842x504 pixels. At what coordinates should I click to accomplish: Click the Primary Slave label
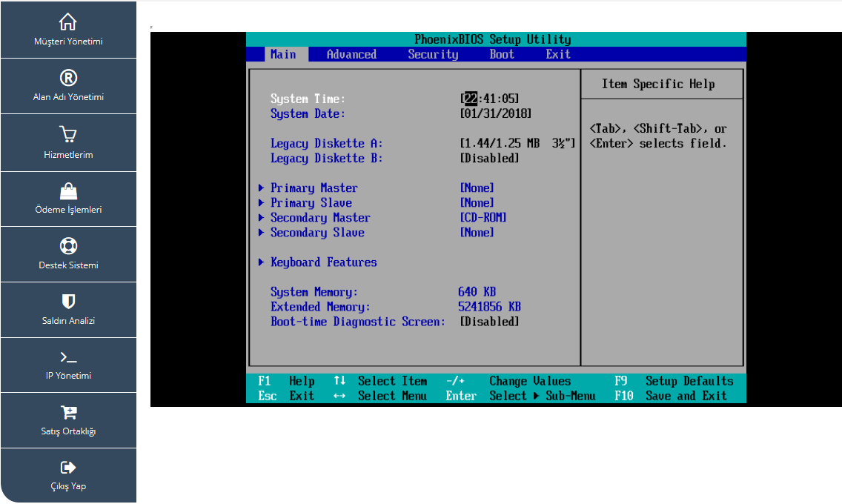[311, 203]
